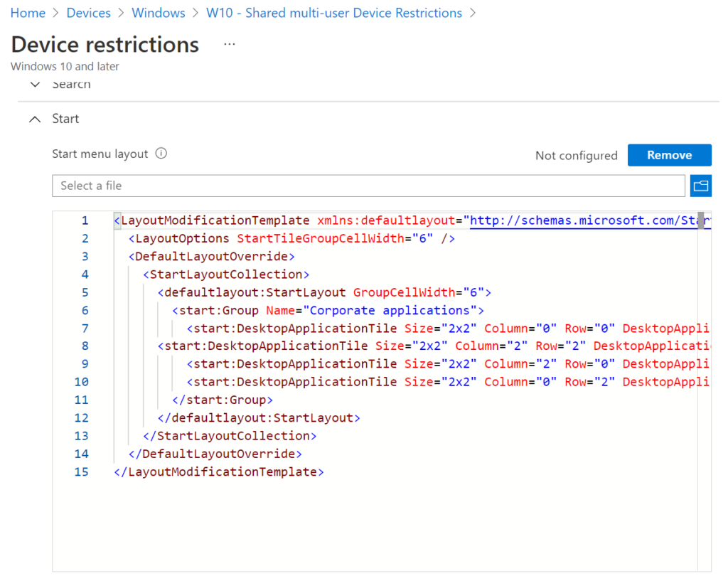Navigate to Windows breadcrumb link
This screenshot has width=728, height=581.
[x=159, y=13]
